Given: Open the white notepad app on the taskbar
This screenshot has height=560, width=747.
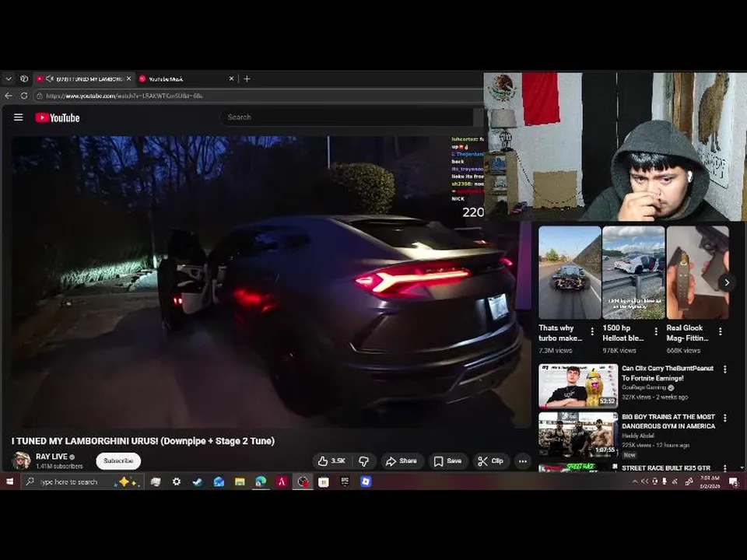Looking at the screenshot, I should (324, 482).
